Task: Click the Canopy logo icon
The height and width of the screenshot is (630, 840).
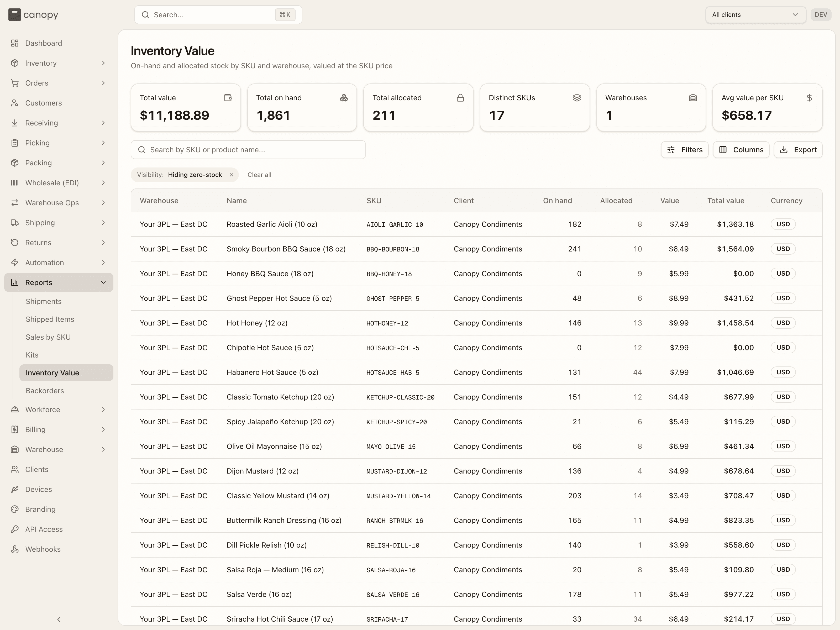Action: (14, 15)
